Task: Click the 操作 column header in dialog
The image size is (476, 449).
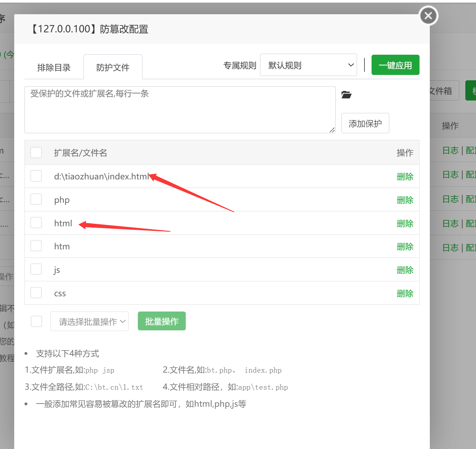Action: 405,153
